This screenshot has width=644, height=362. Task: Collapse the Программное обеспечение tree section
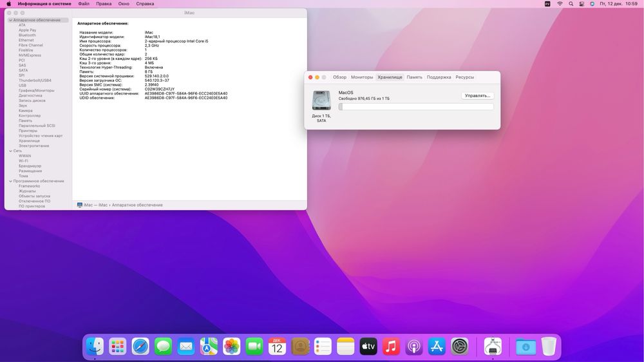pos(10,181)
